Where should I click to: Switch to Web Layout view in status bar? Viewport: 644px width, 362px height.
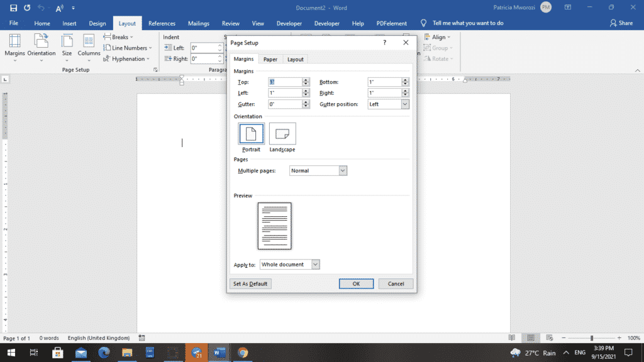click(x=548, y=338)
